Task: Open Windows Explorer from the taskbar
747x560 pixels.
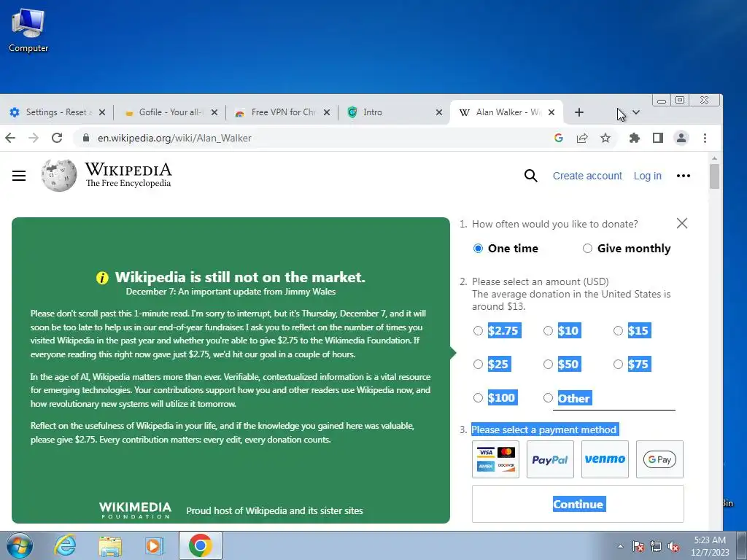Action: [110, 545]
